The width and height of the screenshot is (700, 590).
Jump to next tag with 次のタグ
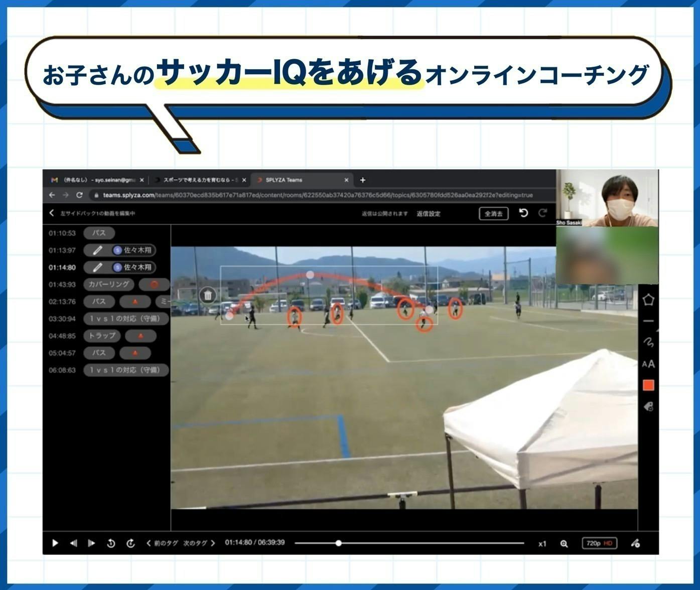199,543
